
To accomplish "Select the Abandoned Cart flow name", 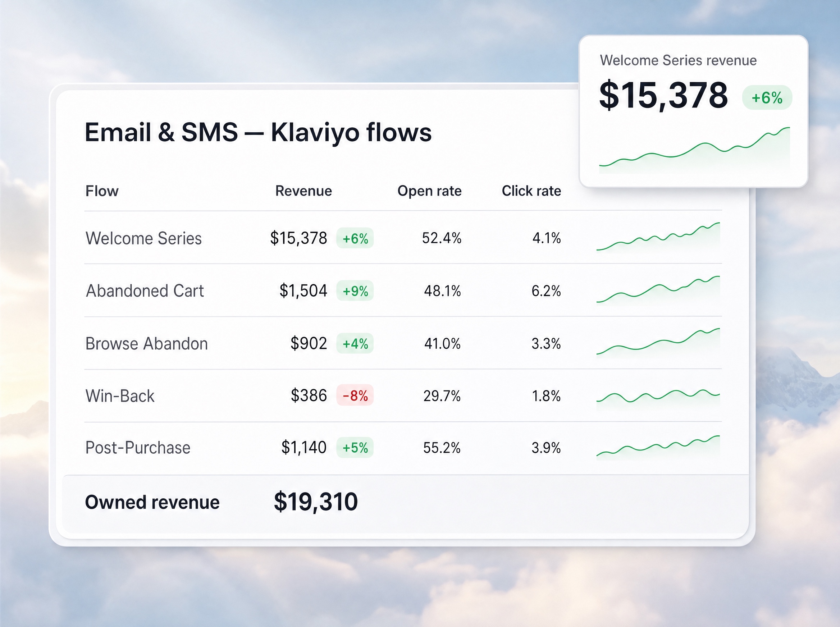I will pyautogui.click(x=145, y=291).
